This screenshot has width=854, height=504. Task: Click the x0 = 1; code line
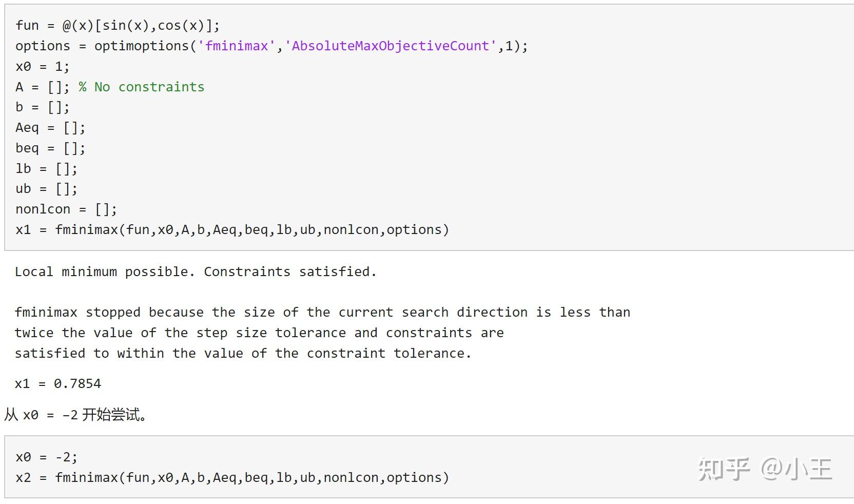[x=42, y=66]
